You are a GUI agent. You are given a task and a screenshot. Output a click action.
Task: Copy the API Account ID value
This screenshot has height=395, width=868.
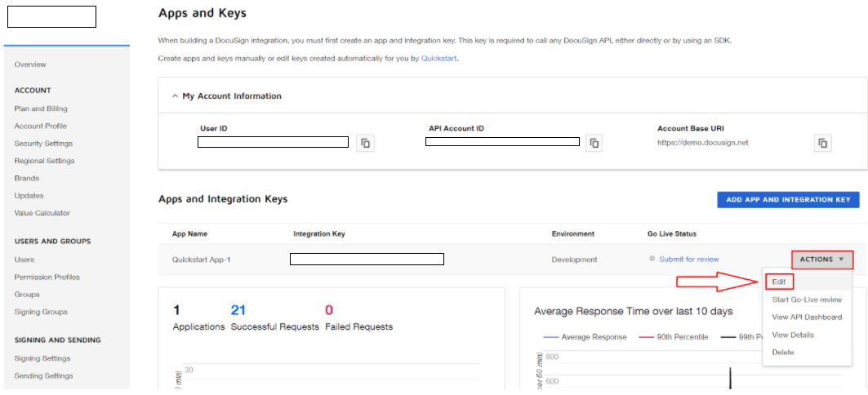pyautogui.click(x=594, y=144)
